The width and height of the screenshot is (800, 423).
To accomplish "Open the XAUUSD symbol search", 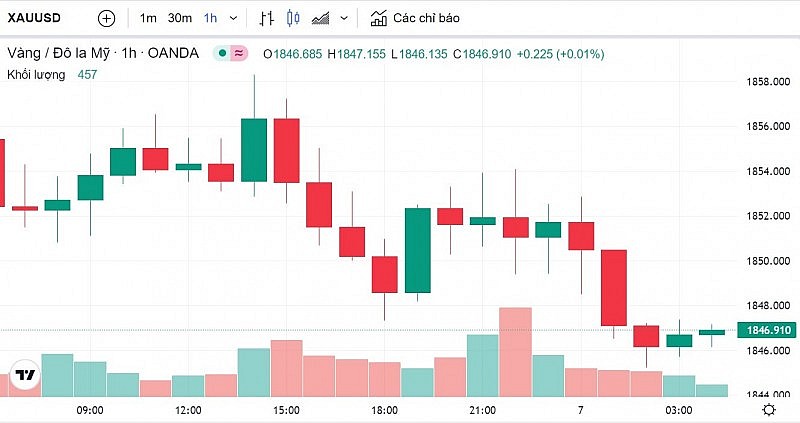I will click(38, 18).
